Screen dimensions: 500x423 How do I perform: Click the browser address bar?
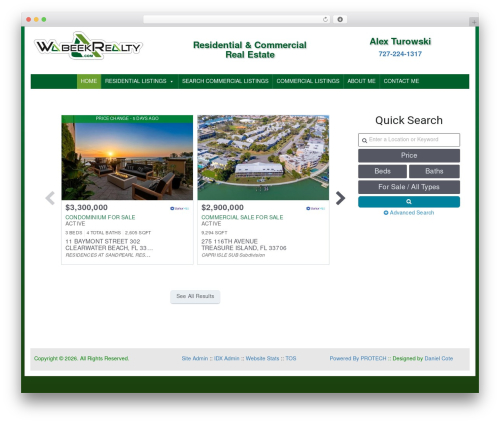pos(237,19)
